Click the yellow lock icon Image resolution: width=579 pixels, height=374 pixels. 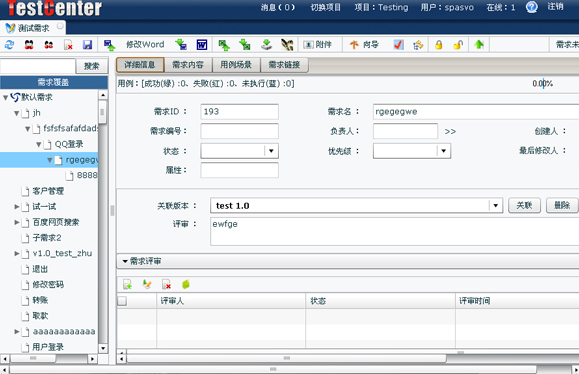coord(438,45)
